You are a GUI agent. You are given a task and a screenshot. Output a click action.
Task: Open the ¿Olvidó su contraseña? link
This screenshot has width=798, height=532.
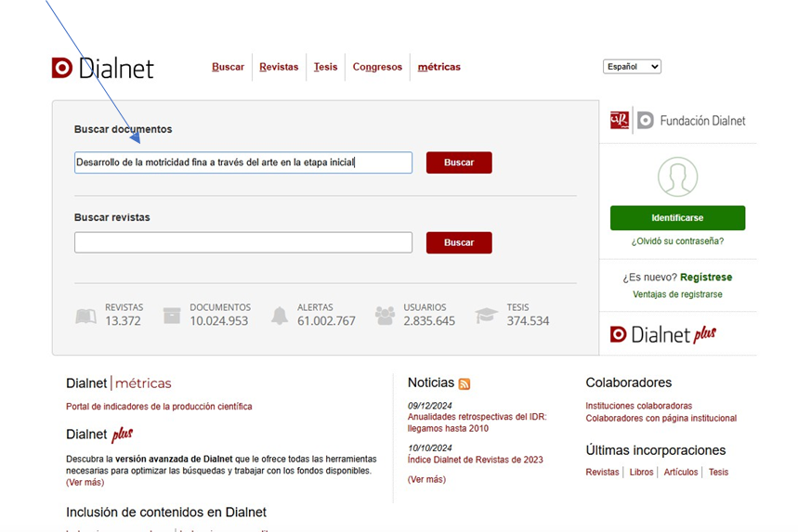pos(677,241)
